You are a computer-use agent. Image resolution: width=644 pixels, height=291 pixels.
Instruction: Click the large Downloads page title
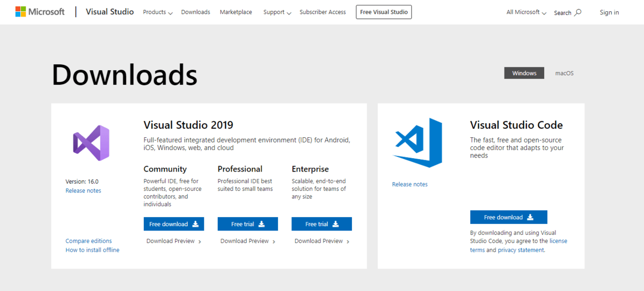pos(125,74)
